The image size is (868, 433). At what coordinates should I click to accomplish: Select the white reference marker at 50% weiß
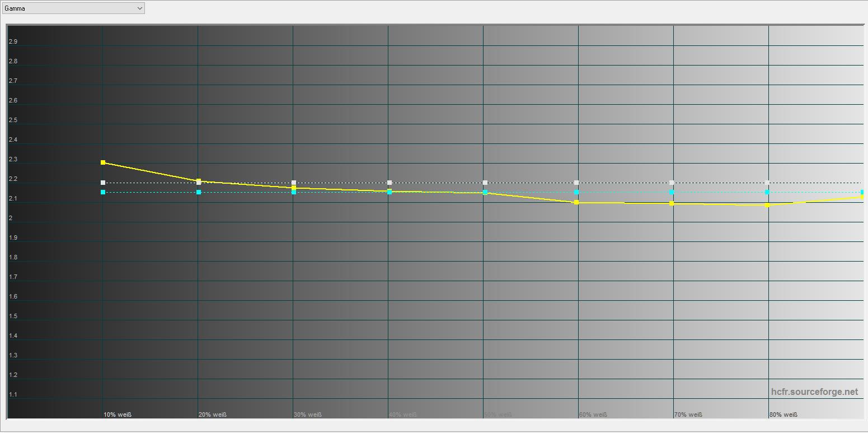pos(485,183)
